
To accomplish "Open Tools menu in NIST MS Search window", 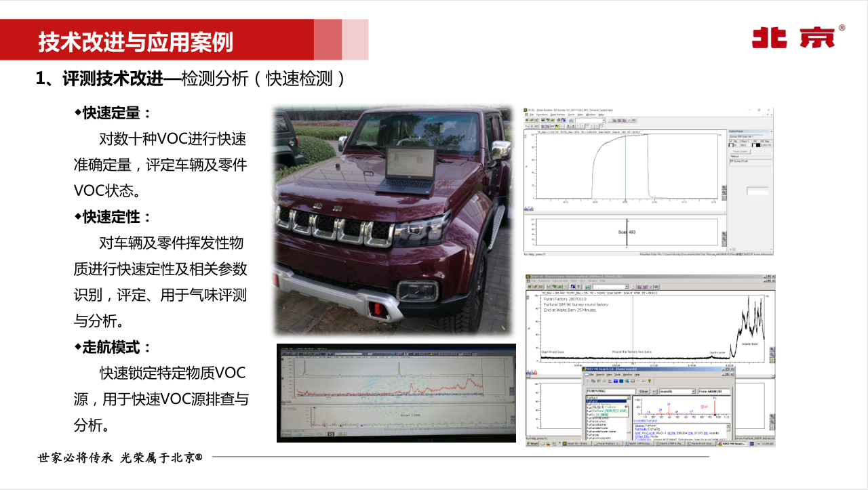I will (x=617, y=375).
